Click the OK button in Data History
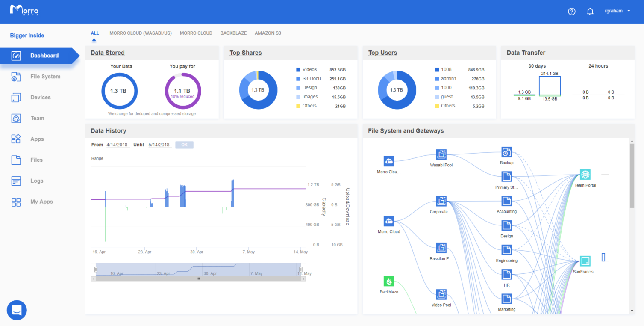The image size is (644, 326). (184, 145)
